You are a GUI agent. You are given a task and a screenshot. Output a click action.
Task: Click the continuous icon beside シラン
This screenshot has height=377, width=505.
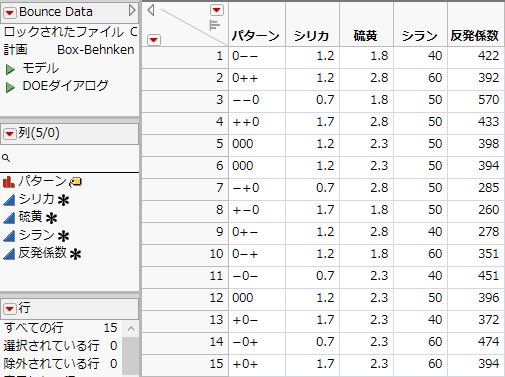coord(9,236)
